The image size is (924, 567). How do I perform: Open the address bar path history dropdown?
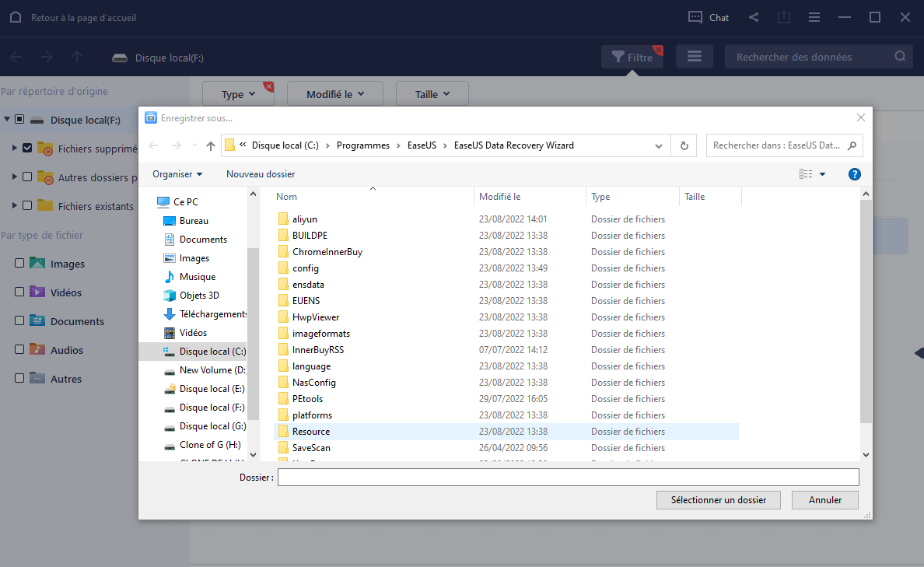tap(658, 145)
